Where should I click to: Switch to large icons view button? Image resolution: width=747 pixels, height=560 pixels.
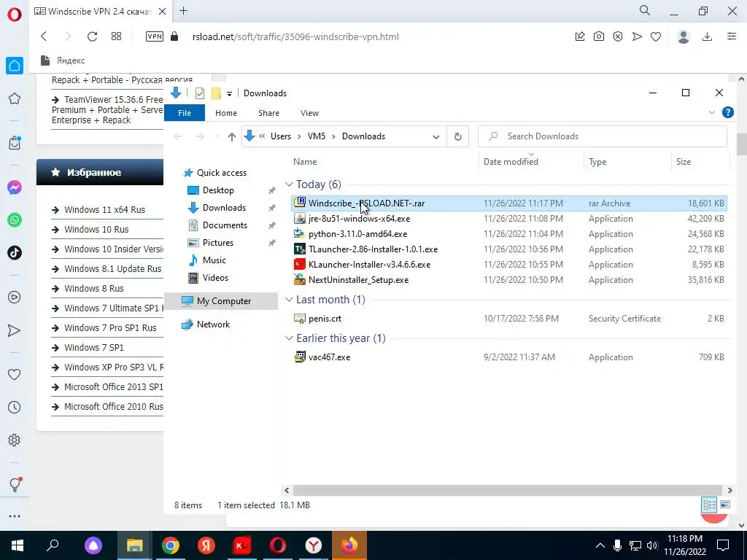point(725,505)
